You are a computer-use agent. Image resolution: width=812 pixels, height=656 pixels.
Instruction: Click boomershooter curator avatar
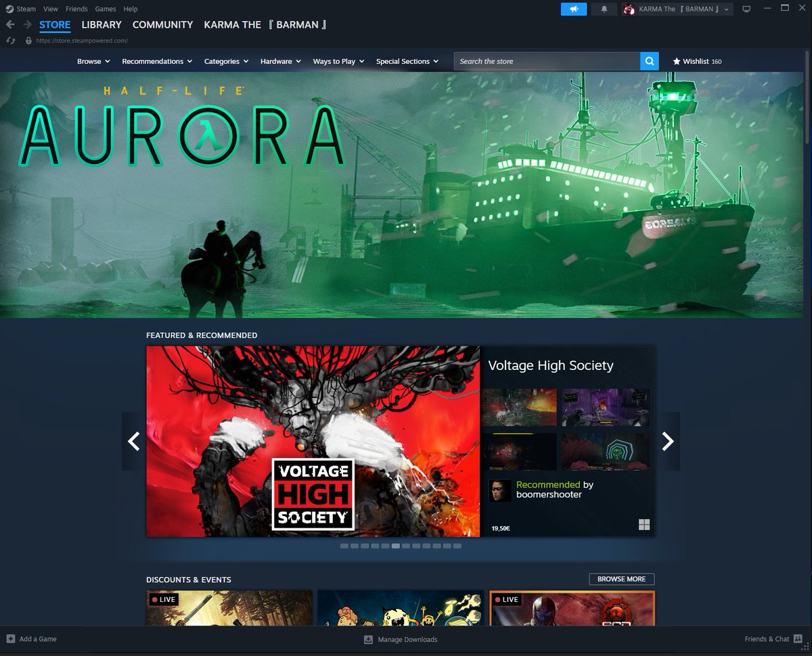tap(499, 490)
